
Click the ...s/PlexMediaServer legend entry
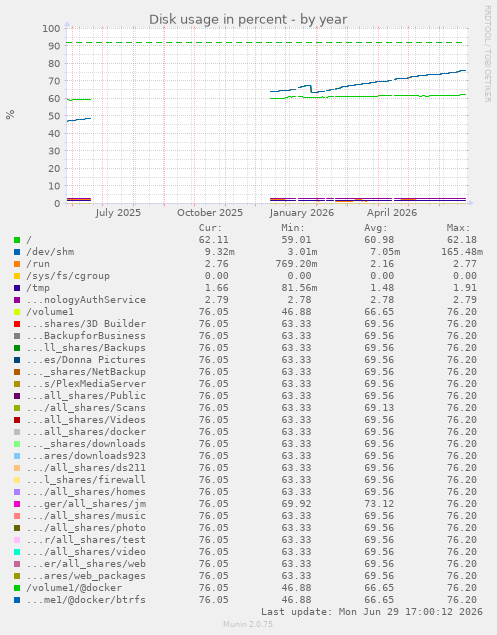point(86,384)
